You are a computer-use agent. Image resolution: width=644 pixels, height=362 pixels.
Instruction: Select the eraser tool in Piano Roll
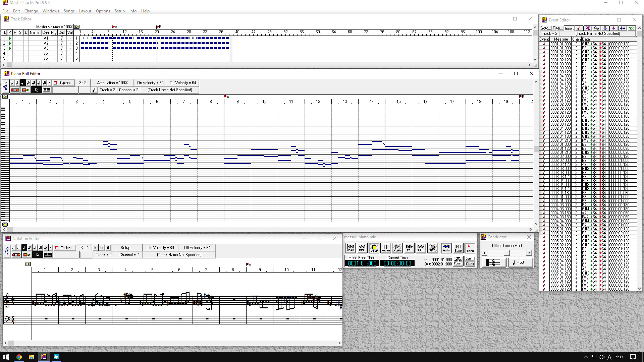[x=15, y=90]
